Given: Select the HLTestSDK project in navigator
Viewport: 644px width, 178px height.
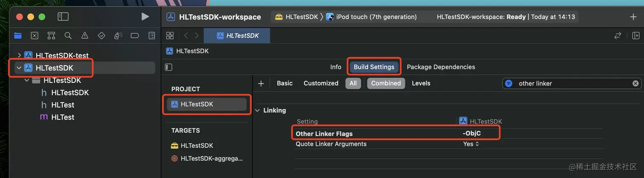Looking at the screenshot, I should click(x=84, y=67).
